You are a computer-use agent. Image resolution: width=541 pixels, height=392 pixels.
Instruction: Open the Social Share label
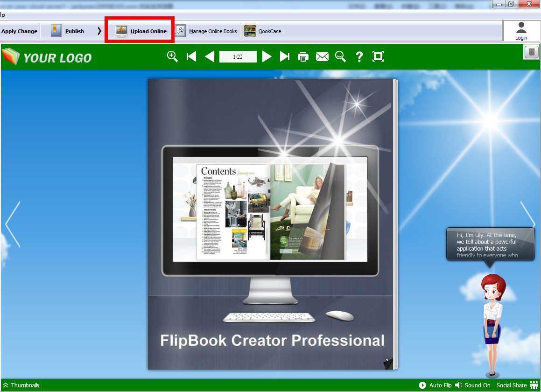click(x=511, y=385)
